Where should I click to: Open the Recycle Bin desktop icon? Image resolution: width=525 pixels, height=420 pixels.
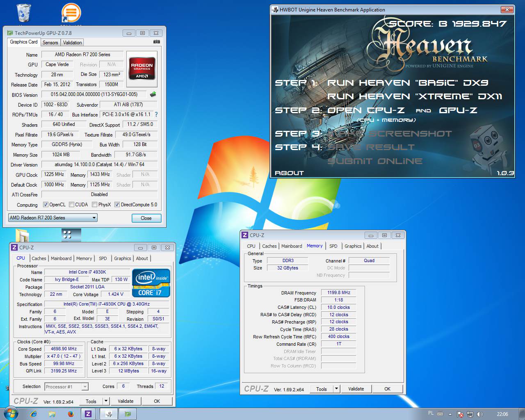[x=24, y=13]
